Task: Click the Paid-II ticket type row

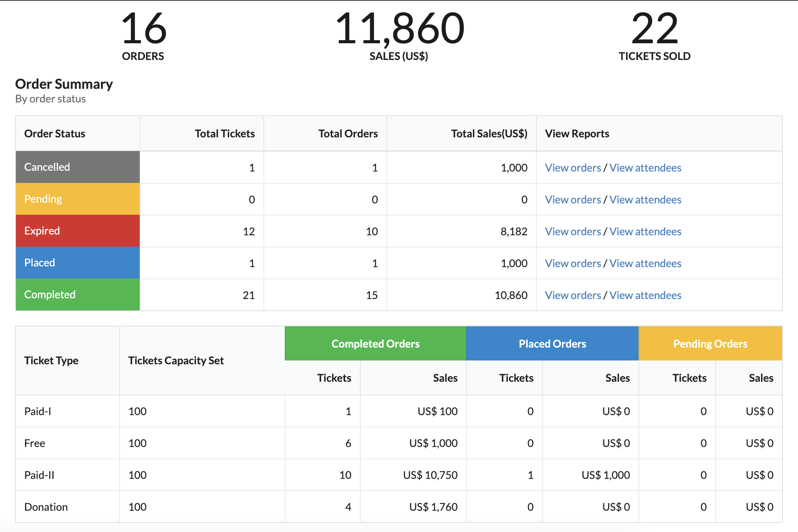Action: [x=399, y=475]
